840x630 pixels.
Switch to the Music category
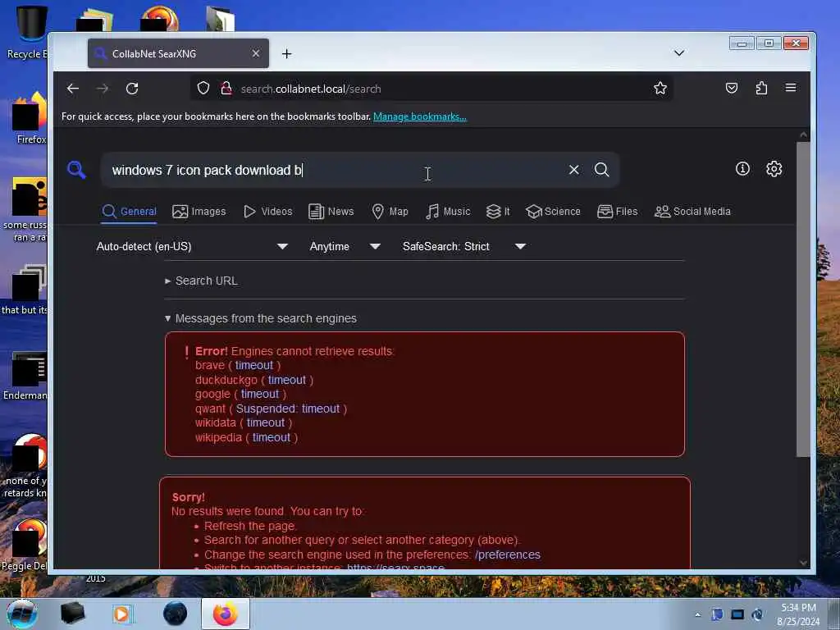point(448,212)
